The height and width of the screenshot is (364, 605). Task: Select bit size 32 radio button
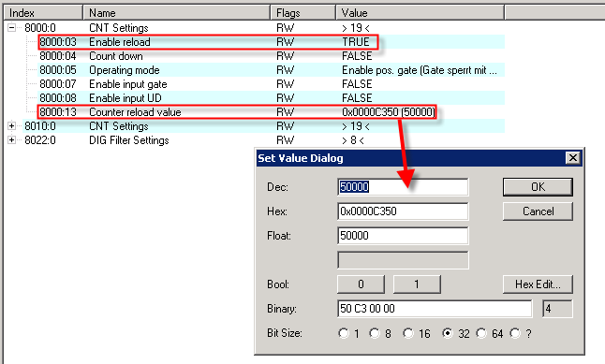[447, 333]
